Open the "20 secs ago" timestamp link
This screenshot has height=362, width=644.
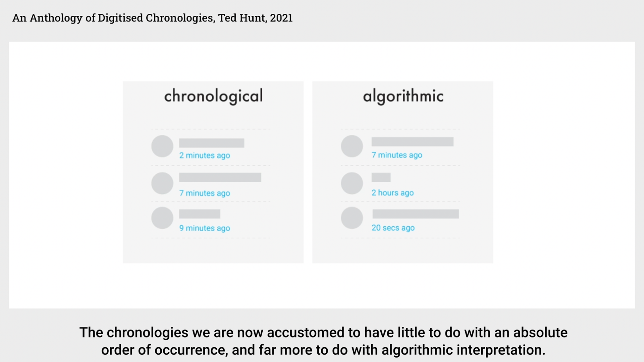pos(393,228)
